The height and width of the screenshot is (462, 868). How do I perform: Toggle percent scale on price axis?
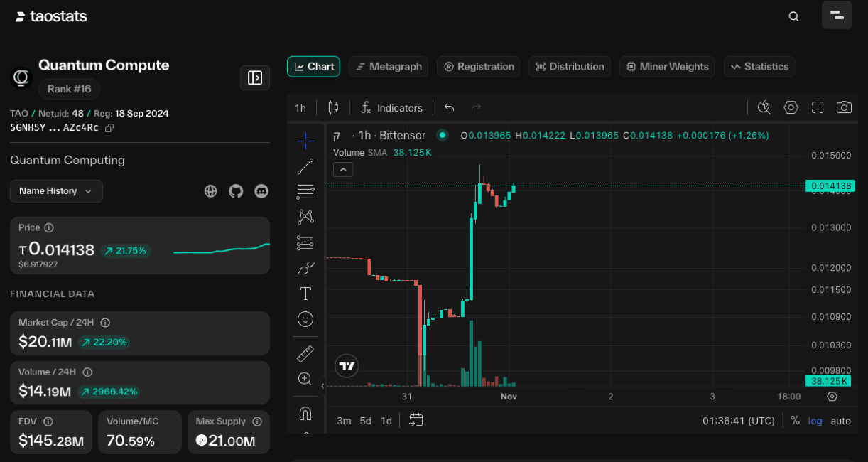click(795, 421)
